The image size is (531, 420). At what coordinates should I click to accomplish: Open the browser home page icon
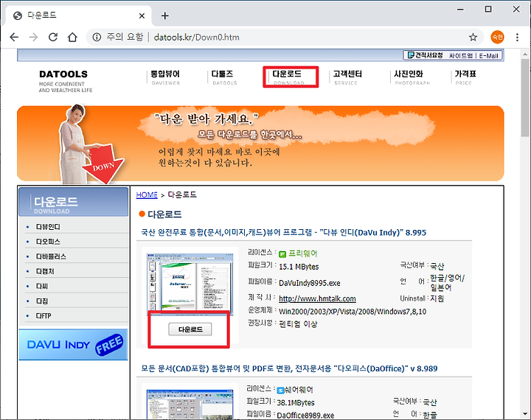click(72, 37)
